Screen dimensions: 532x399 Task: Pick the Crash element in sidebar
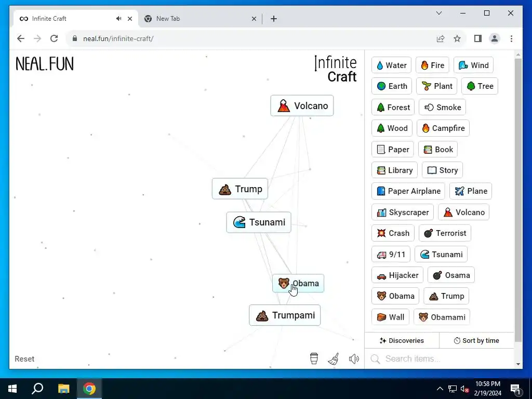(x=393, y=233)
